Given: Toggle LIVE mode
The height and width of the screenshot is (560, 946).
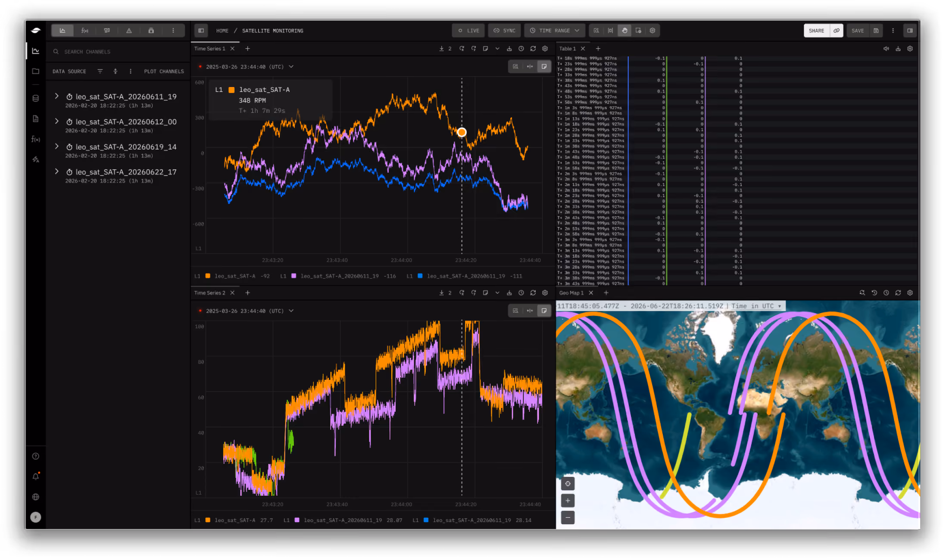Looking at the screenshot, I should 468,31.
